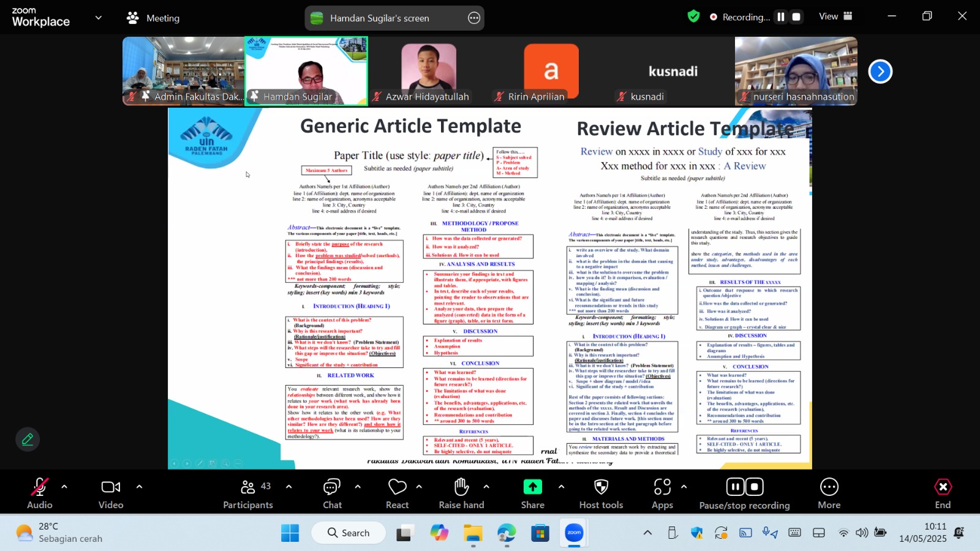Open the video options arrow

pyautogui.click(x=139, y=487)
